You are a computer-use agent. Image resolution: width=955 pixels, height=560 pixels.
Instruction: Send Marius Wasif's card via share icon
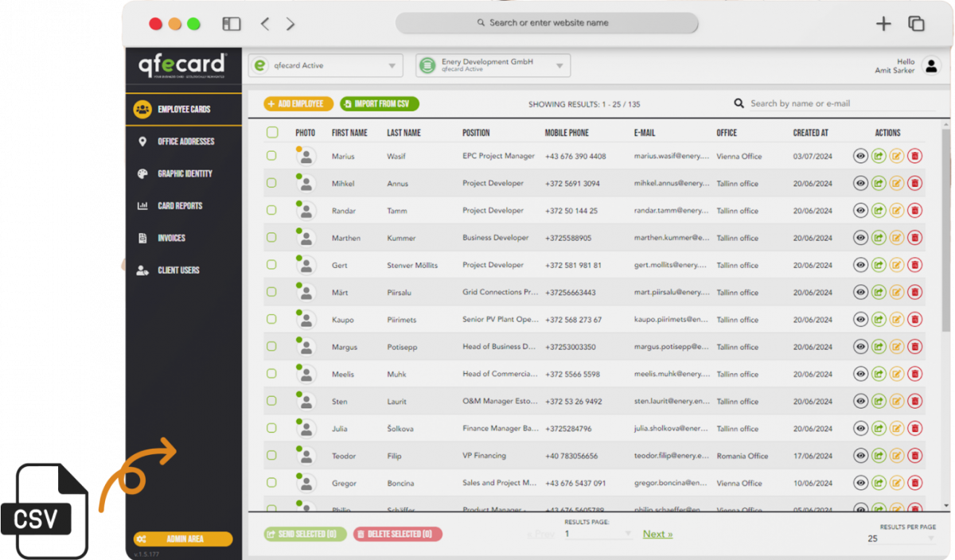[x=879, y=157]
